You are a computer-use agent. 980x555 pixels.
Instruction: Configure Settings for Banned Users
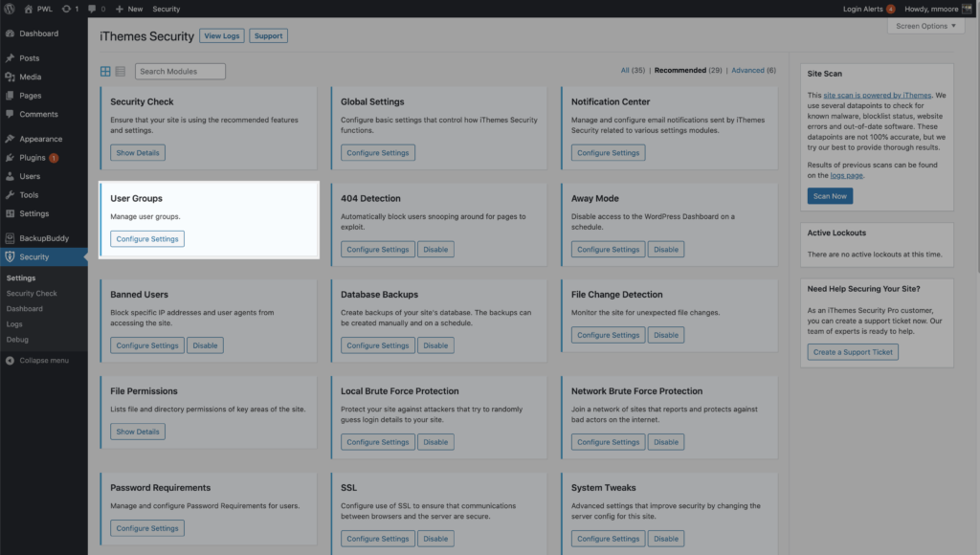point(146,345)
